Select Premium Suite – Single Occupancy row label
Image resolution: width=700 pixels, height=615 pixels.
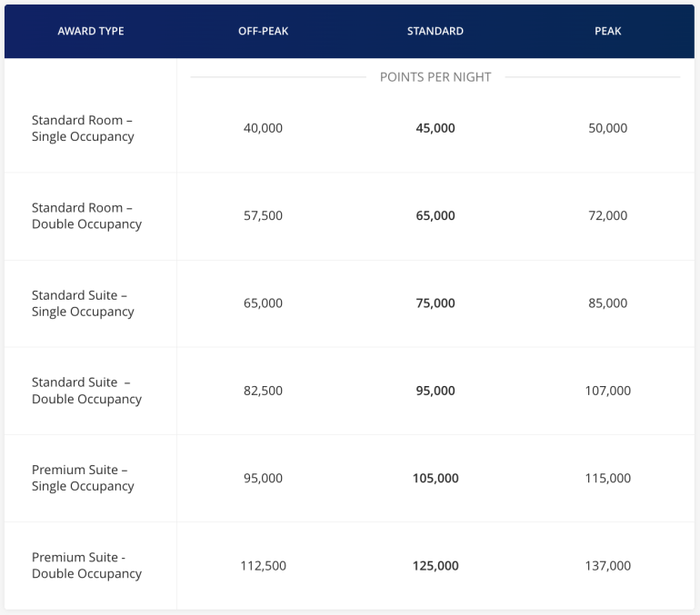[x=83, y=478]
